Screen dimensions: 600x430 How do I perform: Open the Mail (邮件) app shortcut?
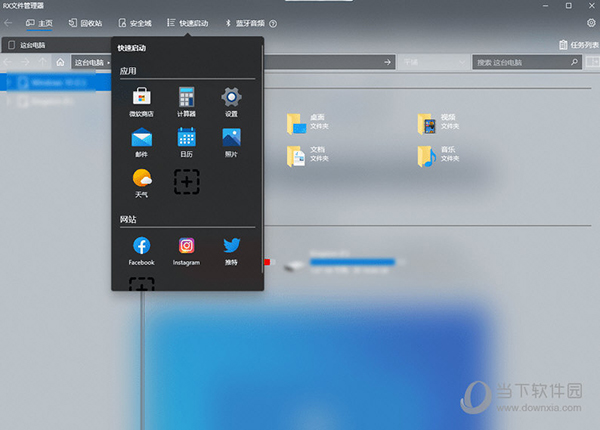141,142
